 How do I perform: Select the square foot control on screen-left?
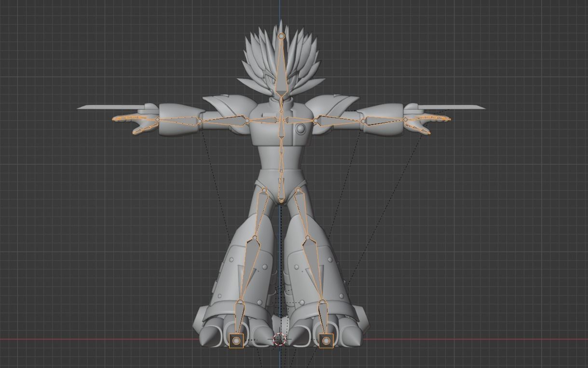236,340
